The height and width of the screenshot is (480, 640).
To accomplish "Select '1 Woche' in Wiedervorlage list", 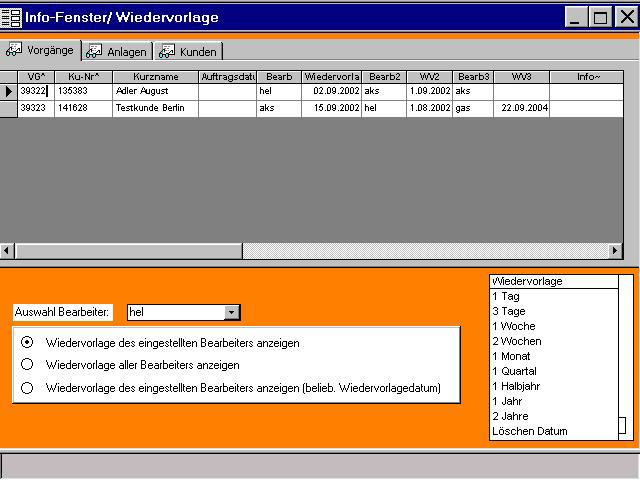I will (514, 326).
